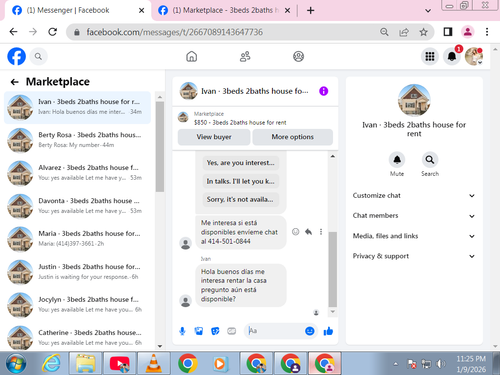
Task: Open the Berty Rosa conversation
Action: coord(77,140)
